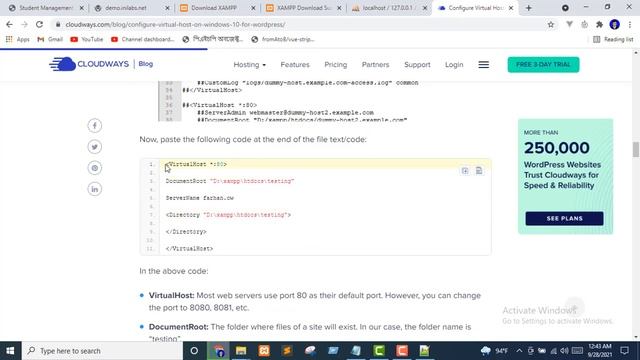The height and width of the screenshot is (360, 640).
Task: Share article on Facebook
Action: (95, 126)
